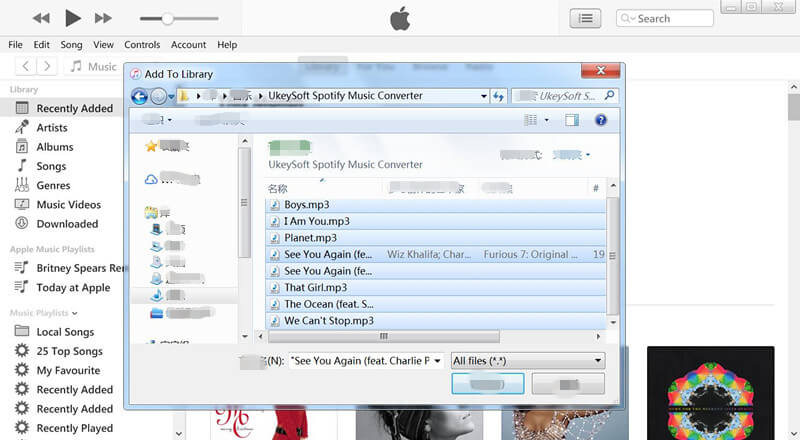Go forward with iTunes navigation arrow
The image size is (800, 440).
click(47, 66)
